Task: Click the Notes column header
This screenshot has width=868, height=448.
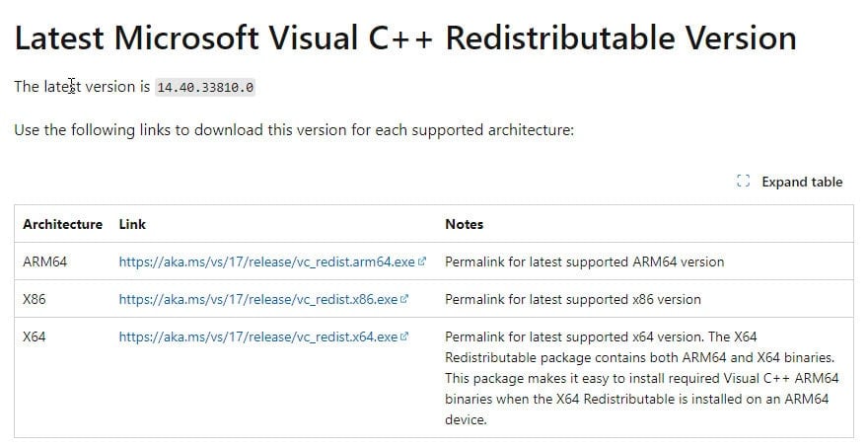Action: pos(464,224)
